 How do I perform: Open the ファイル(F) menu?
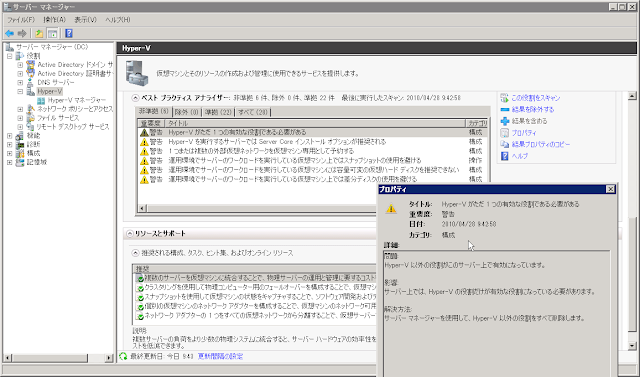(21, 20)
